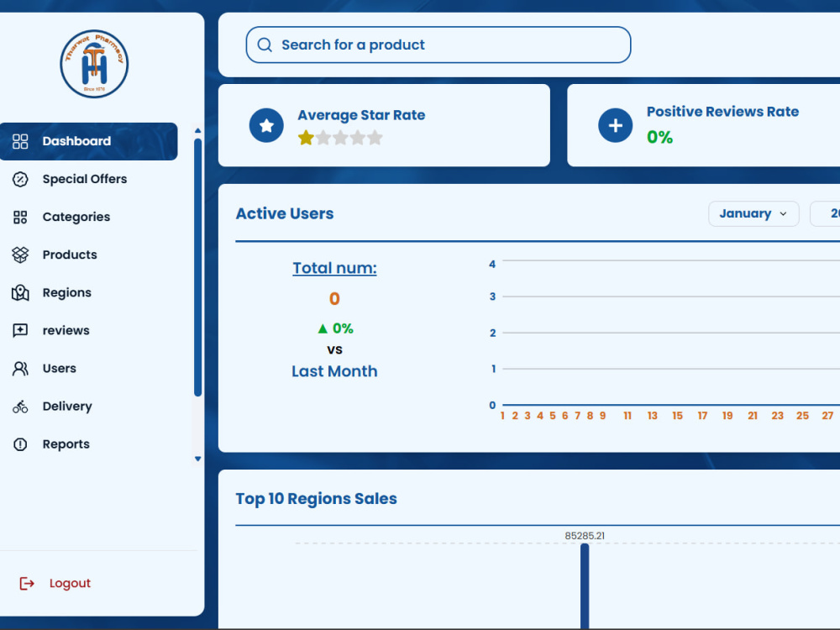Select reviews in the sidebar

coord(66,330)
